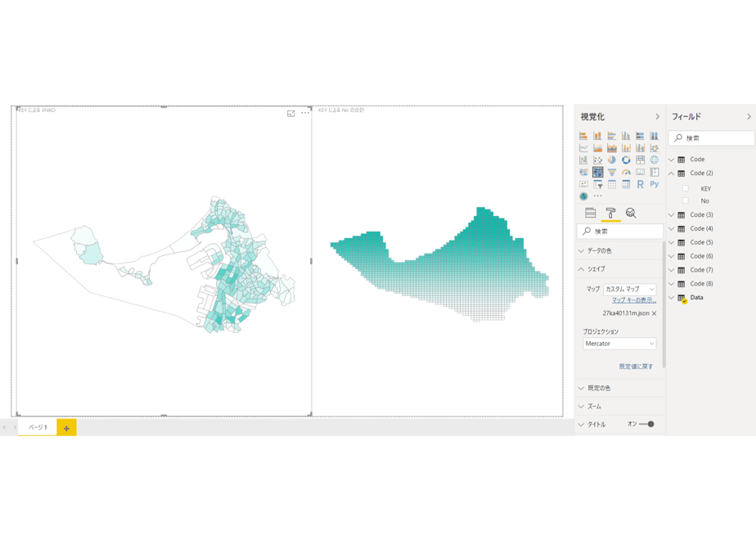Insert a matrix visual
Viewport: 756px width, 540px height.
[x=626, y=184]
